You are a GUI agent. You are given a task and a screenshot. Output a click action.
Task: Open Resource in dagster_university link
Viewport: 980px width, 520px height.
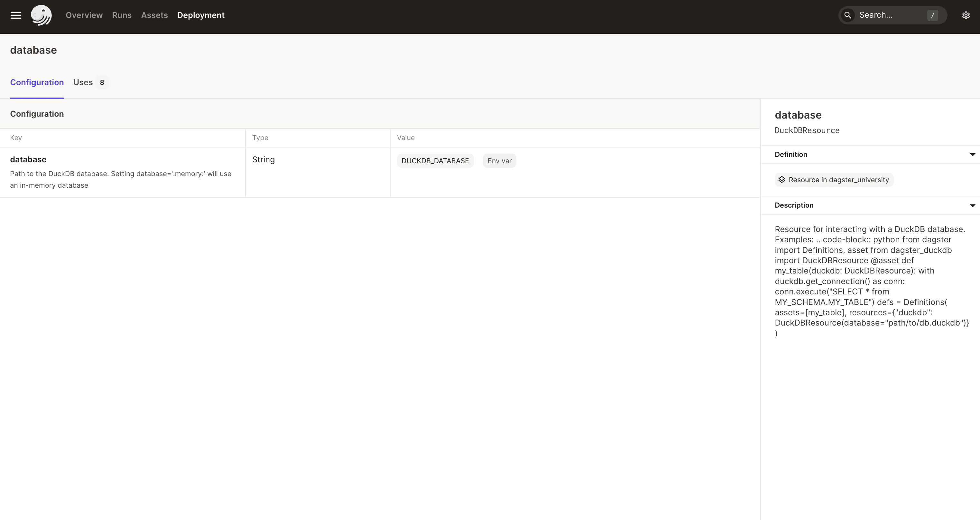839,179
